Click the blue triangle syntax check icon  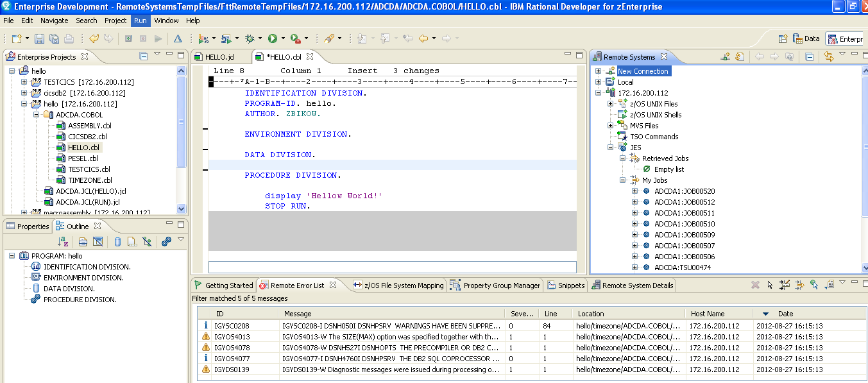tap(178, 38)
